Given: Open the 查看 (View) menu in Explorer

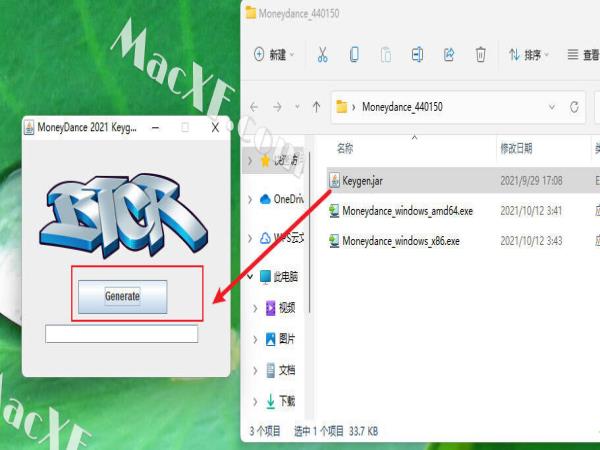Looking at the screenshot, I should (583, 55).
